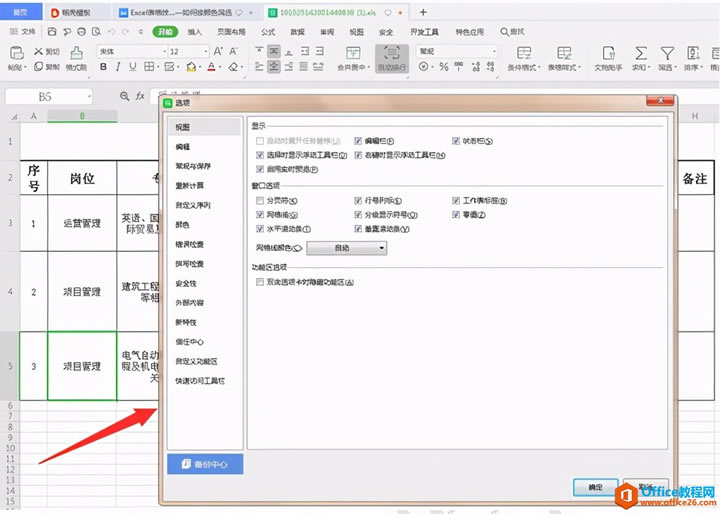Open the gridline color dropdown

(347, 248)
